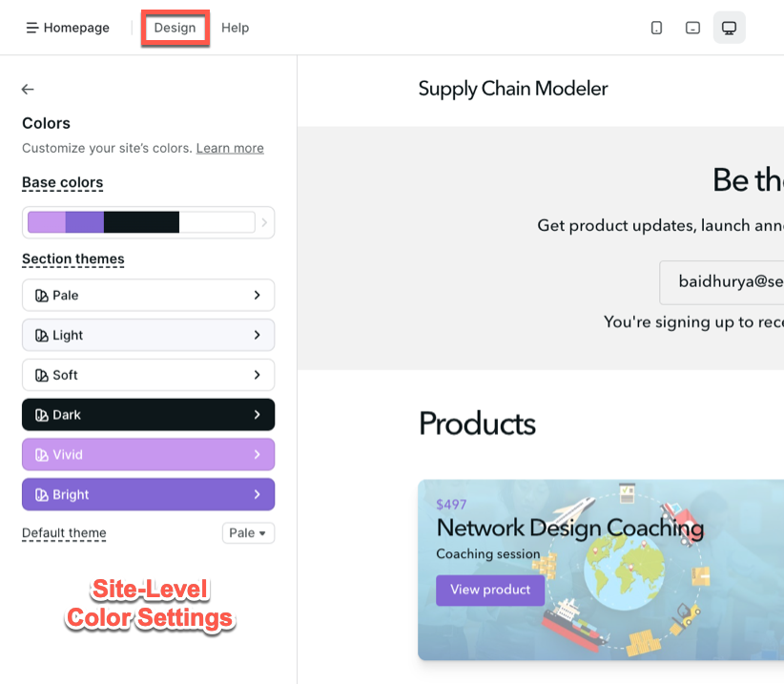
Task: Switch to tablet preview icon
Action: 692,28
